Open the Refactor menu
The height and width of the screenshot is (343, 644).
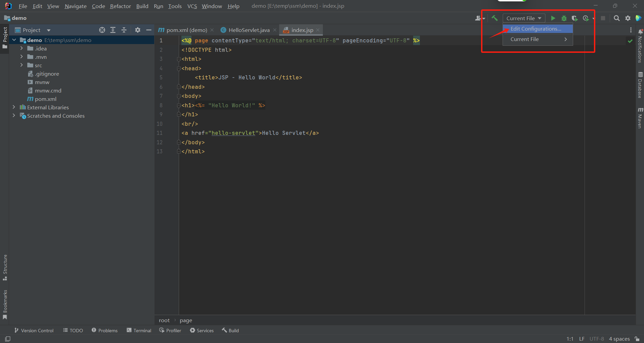(120, 6)
